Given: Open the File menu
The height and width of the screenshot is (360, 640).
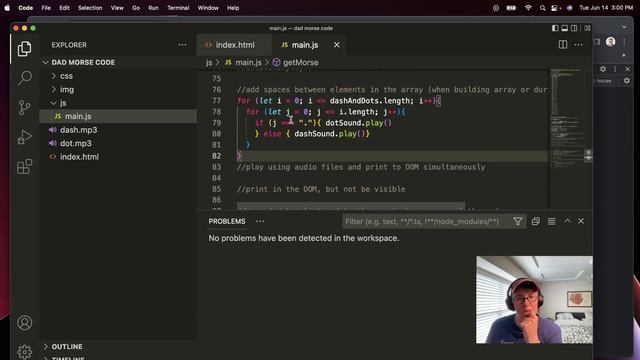Looking at the screenshot, I should (46, 8).
